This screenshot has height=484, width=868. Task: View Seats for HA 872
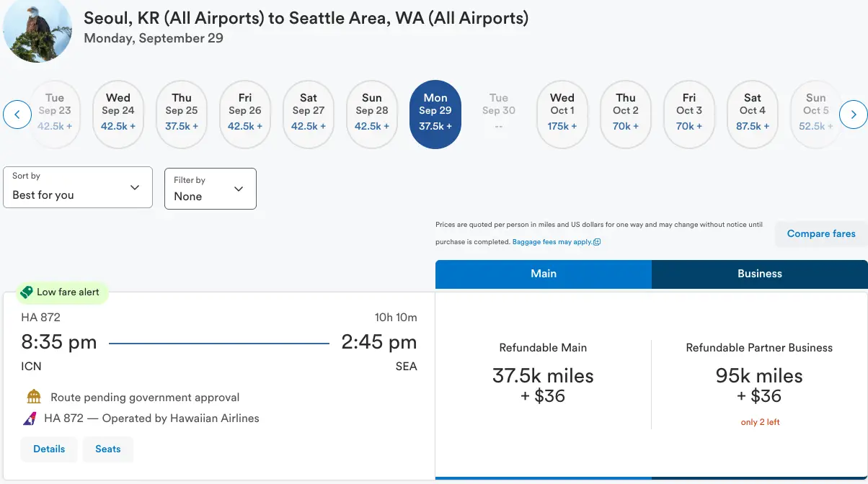(108, 449)
